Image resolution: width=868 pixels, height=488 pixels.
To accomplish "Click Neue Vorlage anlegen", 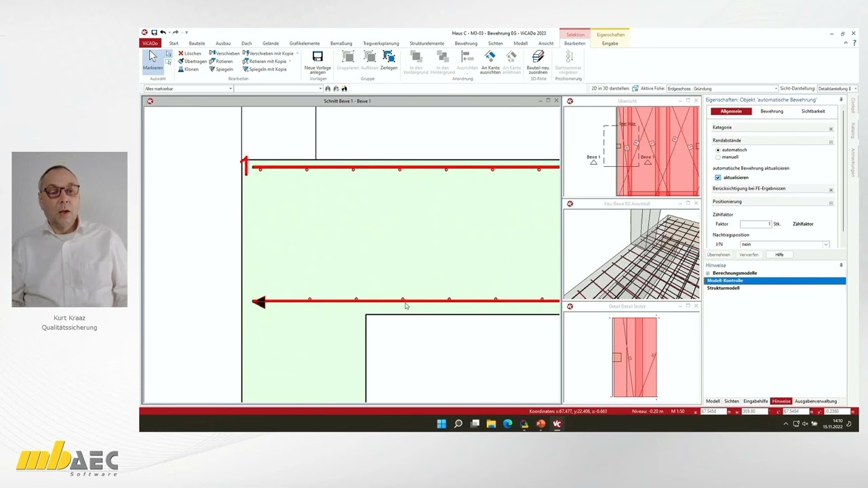I will (317, 62).
